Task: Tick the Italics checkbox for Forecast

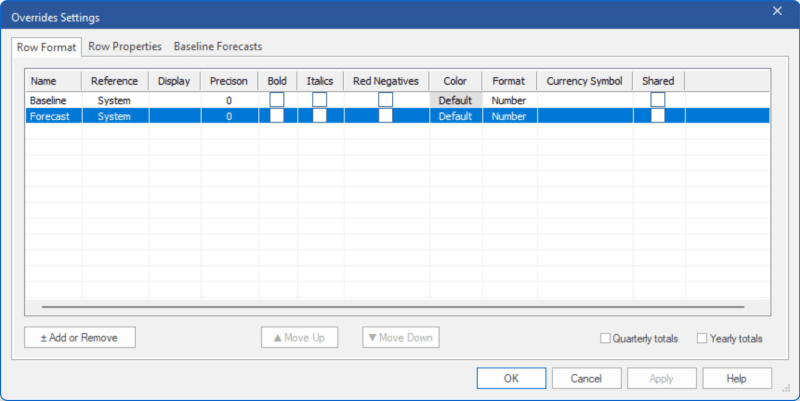Action: tap(319, 116)
